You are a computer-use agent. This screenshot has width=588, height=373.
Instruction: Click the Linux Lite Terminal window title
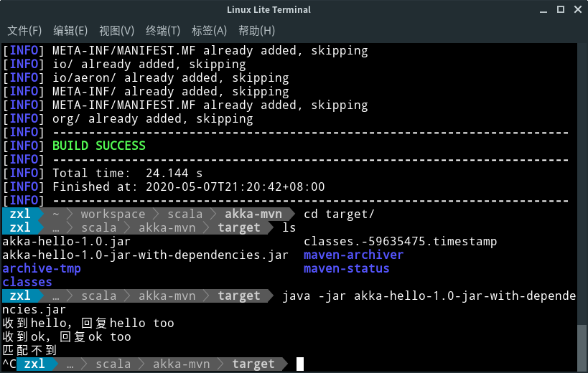coord(269,10)
